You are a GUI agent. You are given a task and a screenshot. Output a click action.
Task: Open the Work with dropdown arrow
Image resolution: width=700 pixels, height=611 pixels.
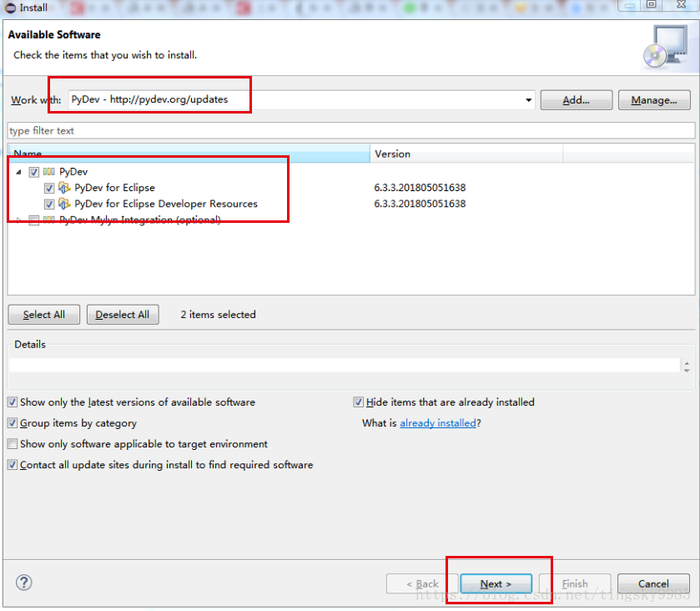point(529,100)
